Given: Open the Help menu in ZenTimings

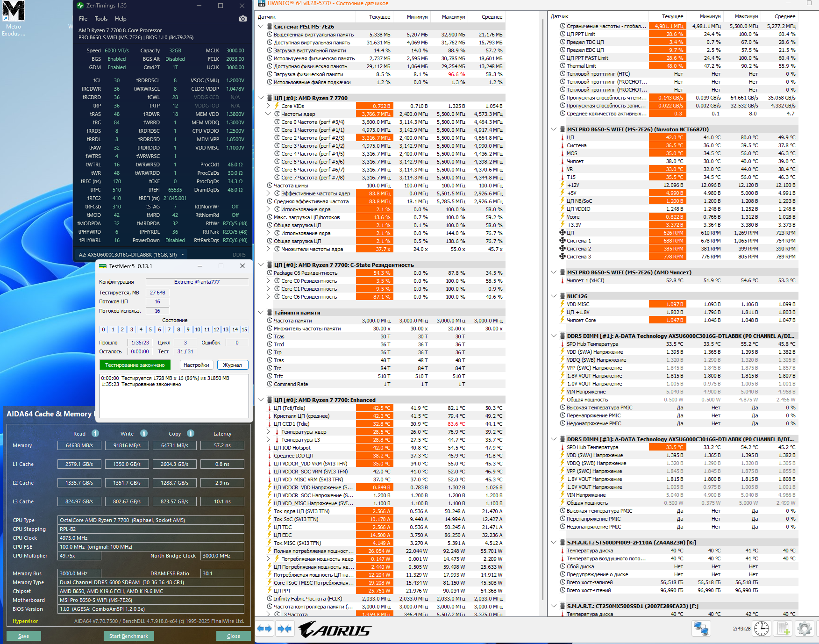Looking at the screenshot, I should point(121,19).
